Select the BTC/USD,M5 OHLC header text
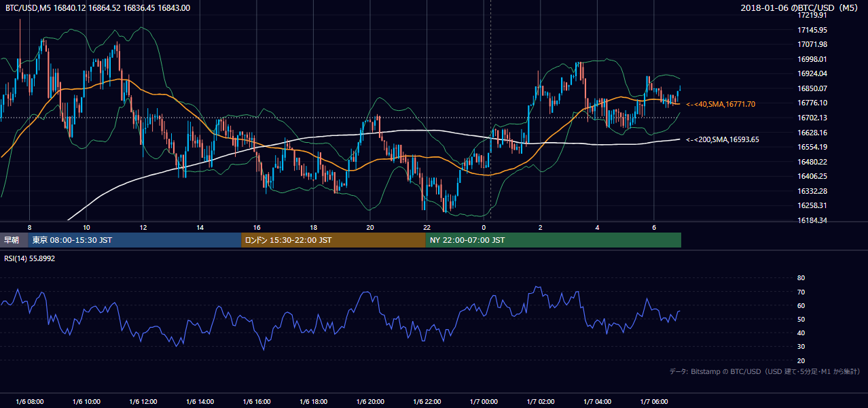Image resolution: width=868 pixels, height=408 pixels. tap(98, 8)
